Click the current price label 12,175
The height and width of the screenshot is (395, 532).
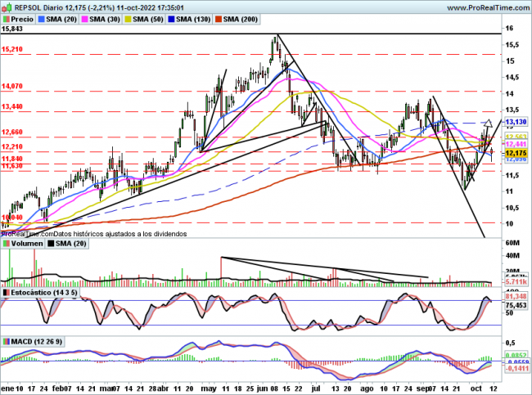click(516, 153)
